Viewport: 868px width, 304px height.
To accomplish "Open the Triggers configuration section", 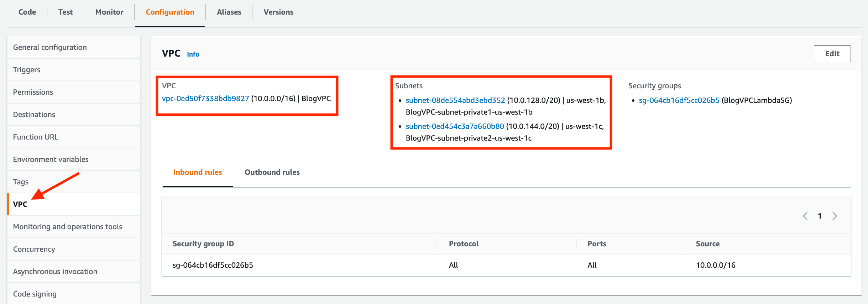I will (x=26, y=69).
